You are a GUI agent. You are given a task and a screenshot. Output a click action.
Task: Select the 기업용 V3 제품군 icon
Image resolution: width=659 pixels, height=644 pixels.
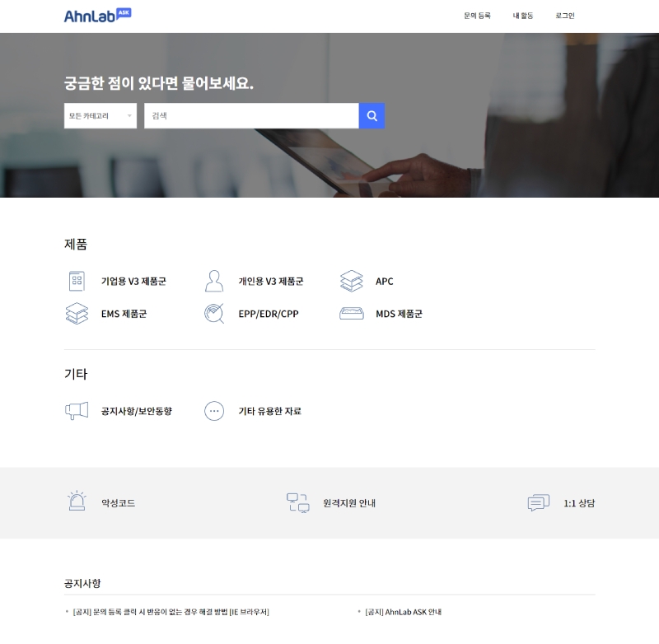tap(76, 281)
